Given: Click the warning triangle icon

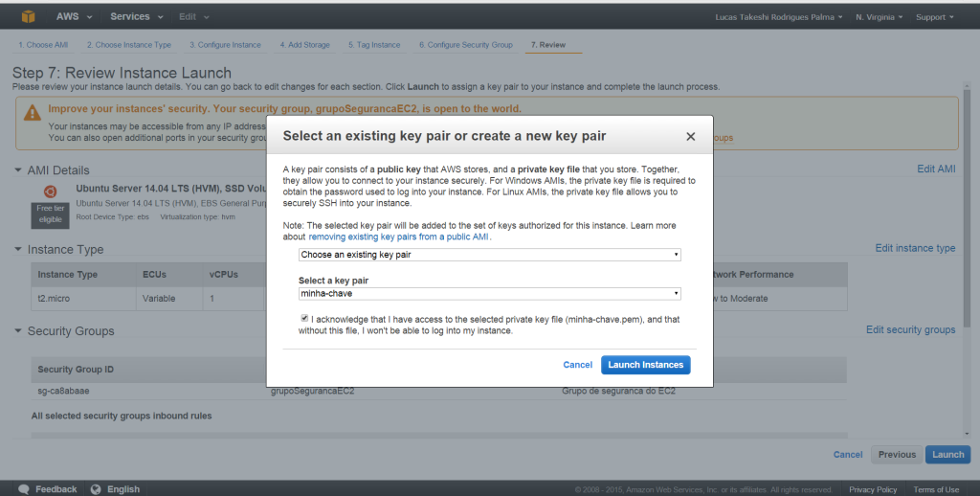Looking at the screenshot, I should point(33,113).
